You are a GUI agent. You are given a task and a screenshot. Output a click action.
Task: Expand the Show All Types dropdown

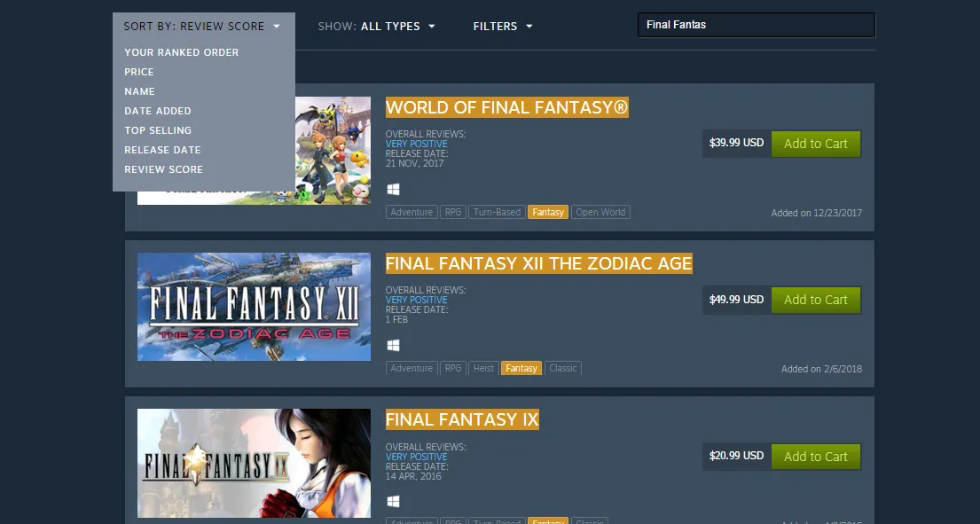[376, 27]
